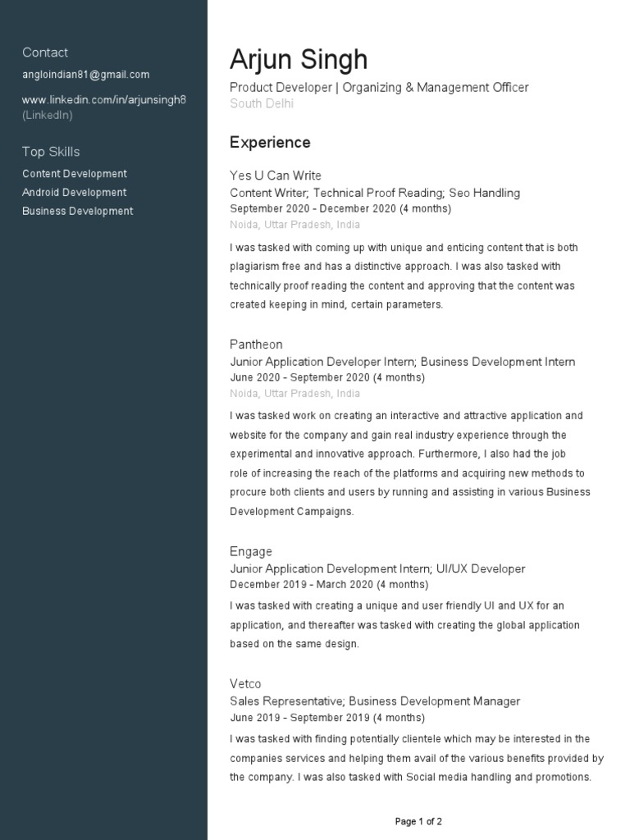Click the South Delhi location text
The height and width of the screenshot is (840, 630).
262,103
